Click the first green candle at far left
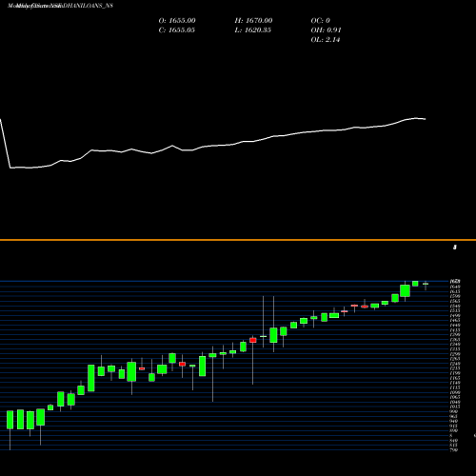The height and width of the screenshot is (476, 476). (10, 420)
